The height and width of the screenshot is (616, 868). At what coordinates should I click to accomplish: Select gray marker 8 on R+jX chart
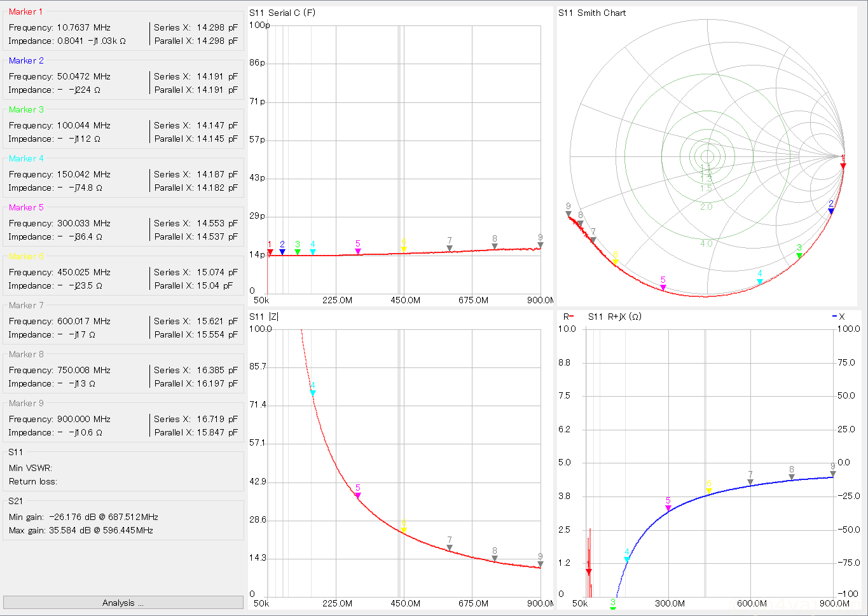click(x=792, y=477)
